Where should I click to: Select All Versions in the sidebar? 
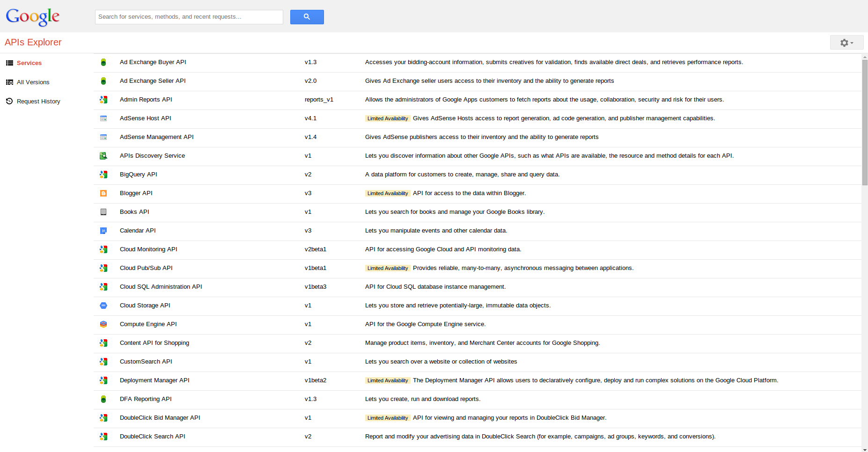tap(33, 82)
